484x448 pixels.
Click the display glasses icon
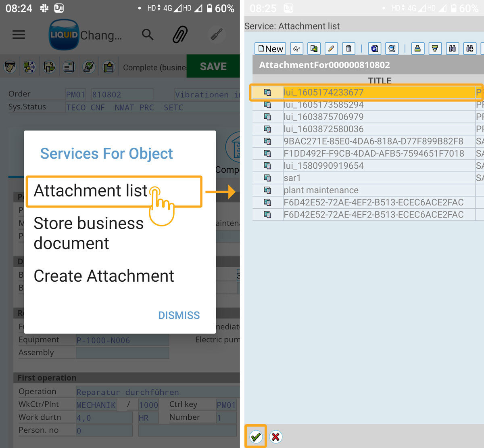296,49
